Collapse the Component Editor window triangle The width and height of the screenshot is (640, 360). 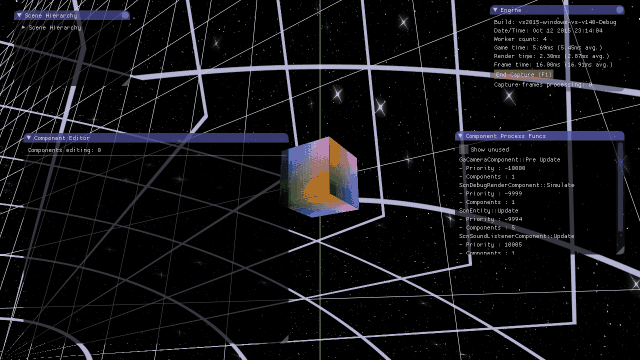coord(29,138)
